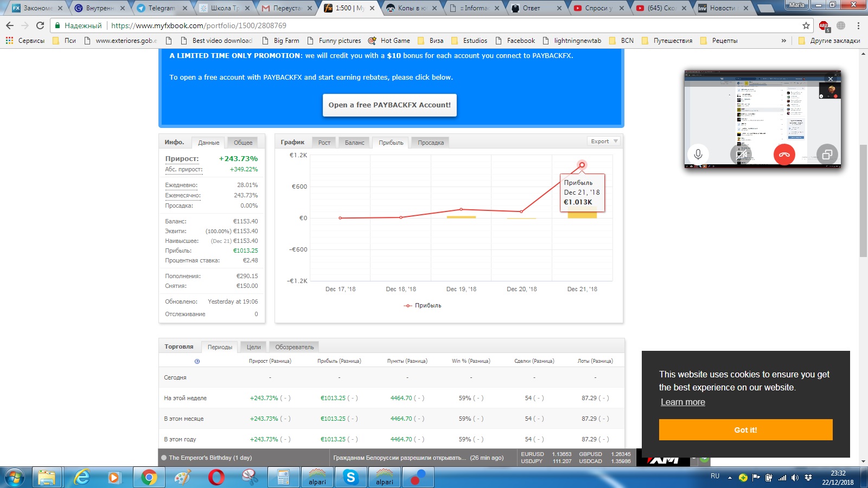
Task: Select the Общее info tab
Action: click(243, 143)
